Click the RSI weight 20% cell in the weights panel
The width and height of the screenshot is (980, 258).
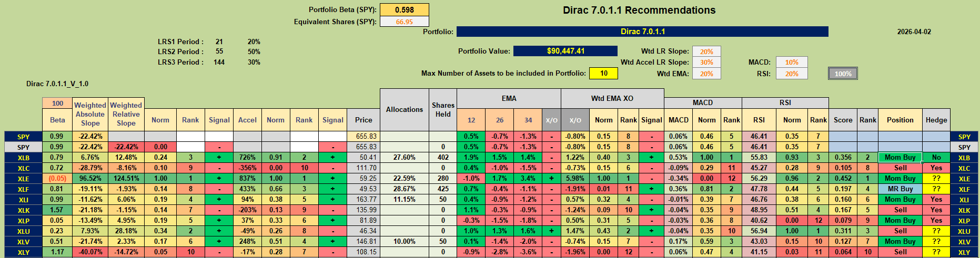(x=792, y=74)
